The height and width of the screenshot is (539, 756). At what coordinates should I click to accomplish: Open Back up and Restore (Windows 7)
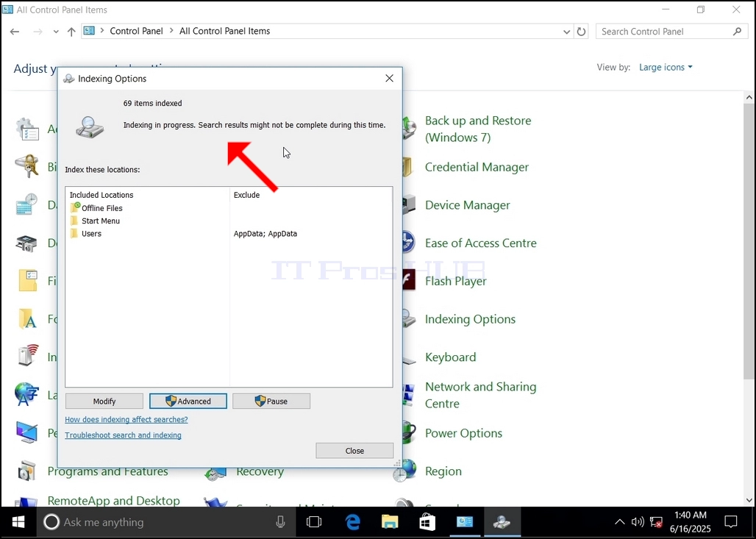pyautogui.click(x=478, y=129)
